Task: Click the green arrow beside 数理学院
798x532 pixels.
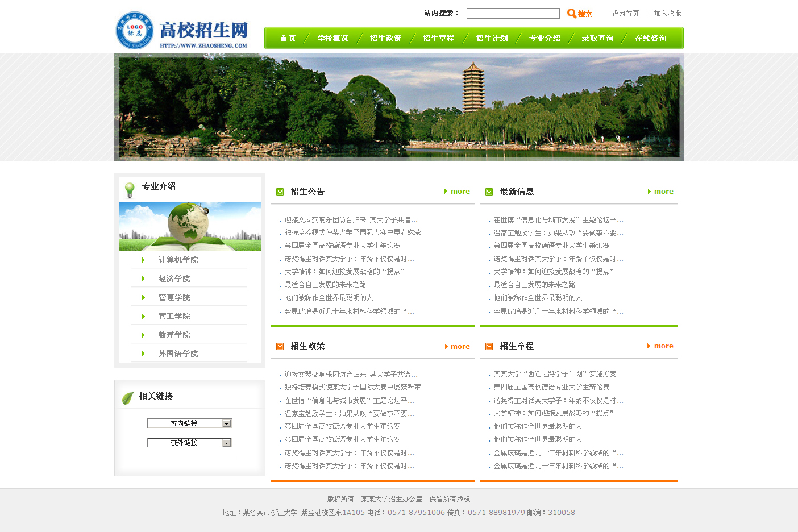Action: click(143, 335)
